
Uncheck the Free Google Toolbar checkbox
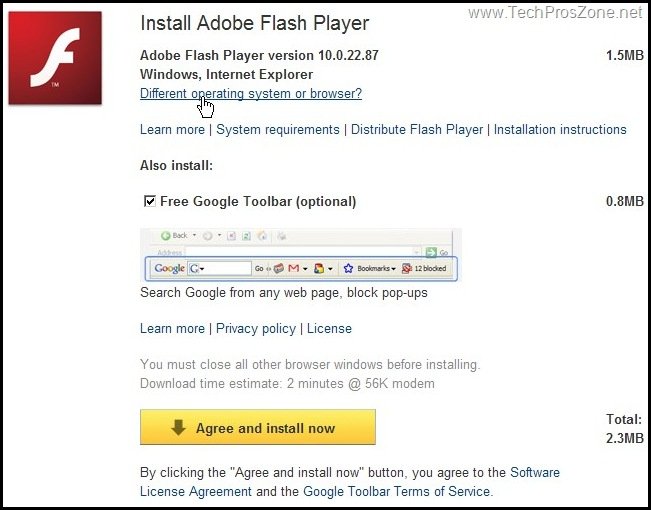click(149, 201)
